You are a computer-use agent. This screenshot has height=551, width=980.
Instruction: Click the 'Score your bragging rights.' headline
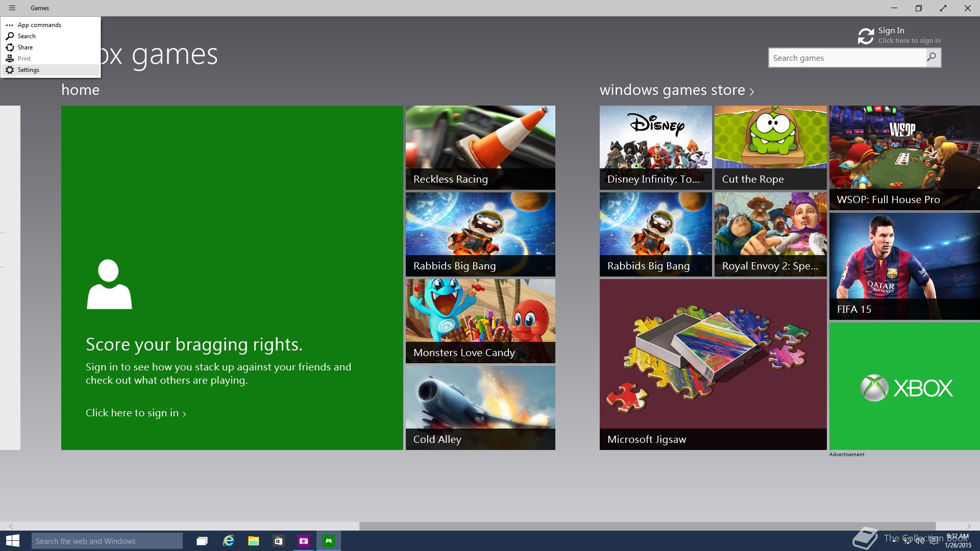click(x=194, y=344)
